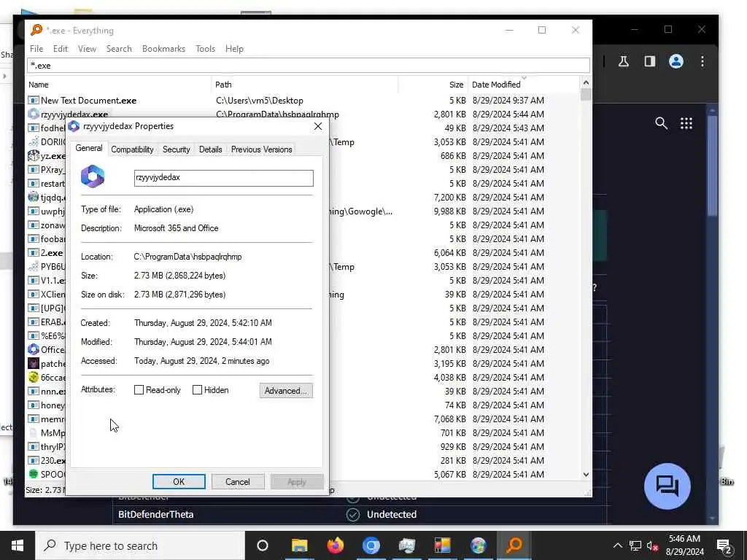Toggle the browser side panel icon
The height and width of the screenshot is (560, 747).
[x=650, y=61]
